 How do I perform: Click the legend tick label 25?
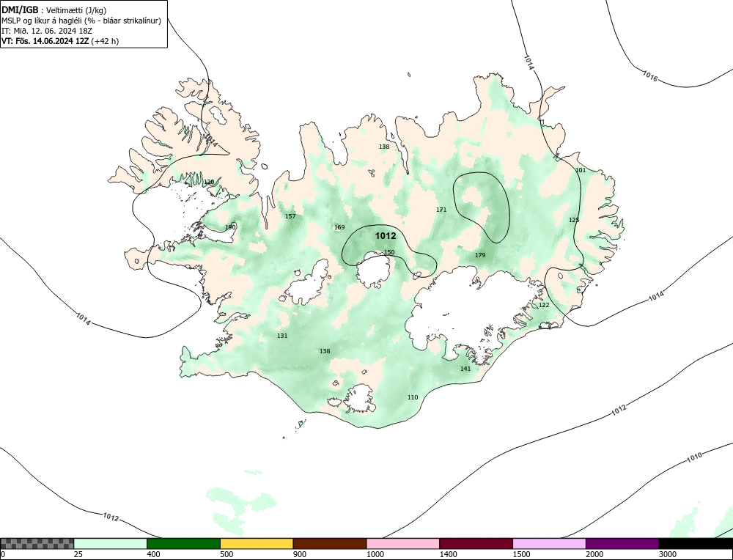click(x=78, y=555)
